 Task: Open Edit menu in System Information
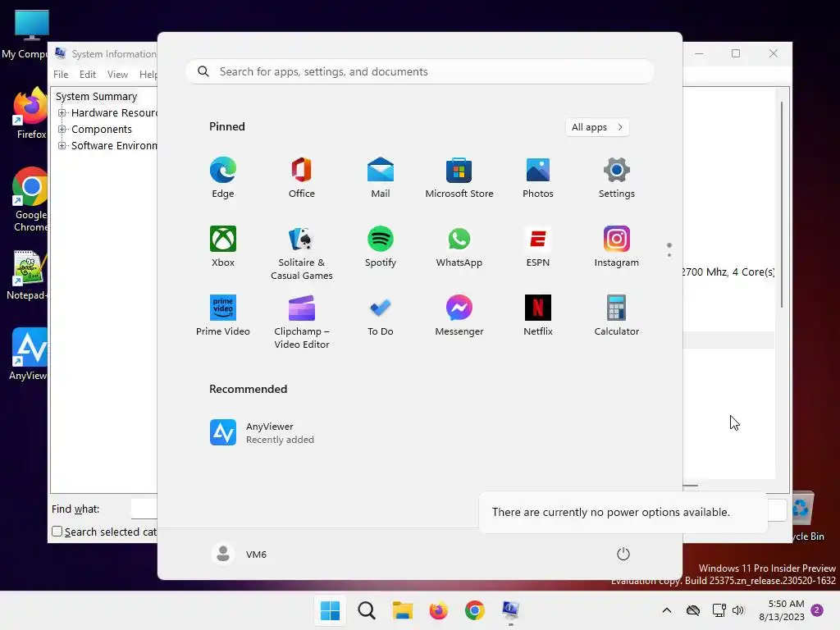point(87,75)
